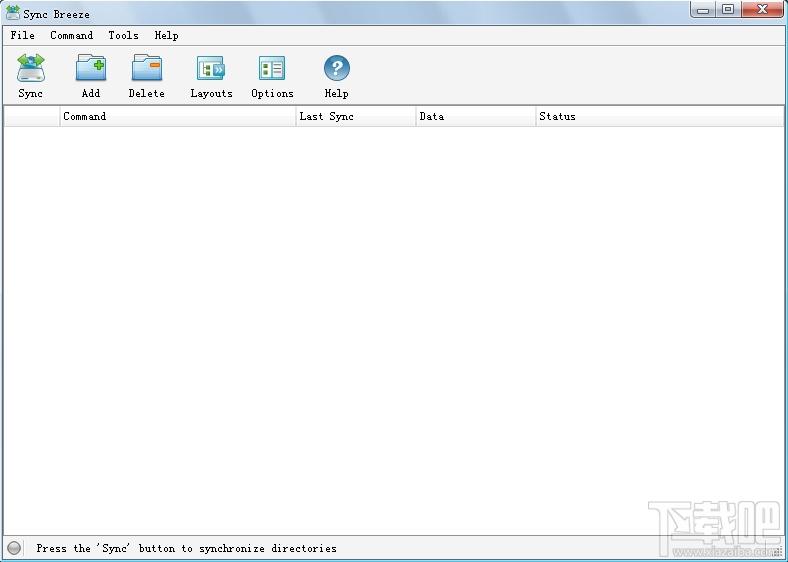Click the Sync toolbar icon
Screen dimensions: 788x562
click(31, 68)
